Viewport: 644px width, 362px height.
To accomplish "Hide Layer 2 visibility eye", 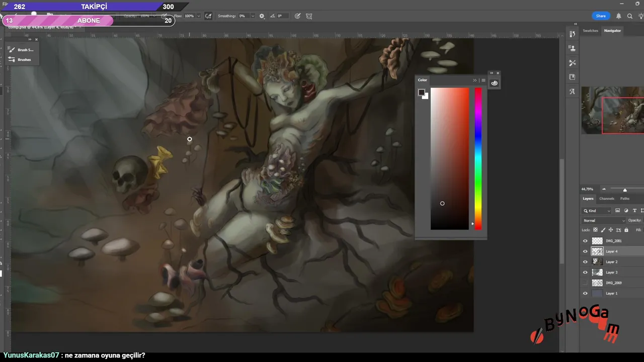I will [x=585, y=262].
